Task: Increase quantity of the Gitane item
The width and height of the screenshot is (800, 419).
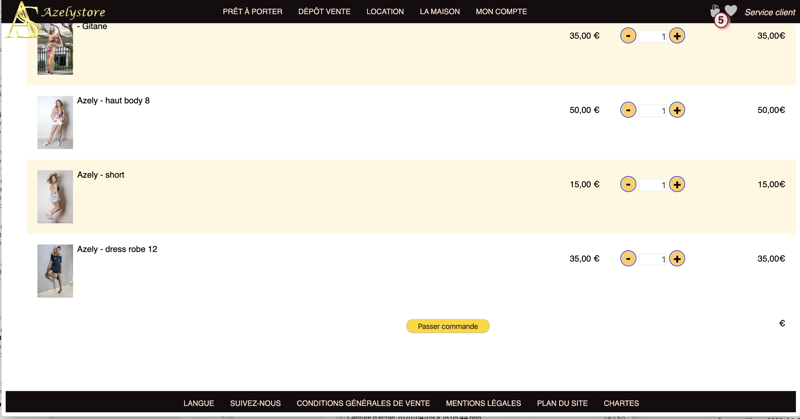Action: click(x=677, y=36)
